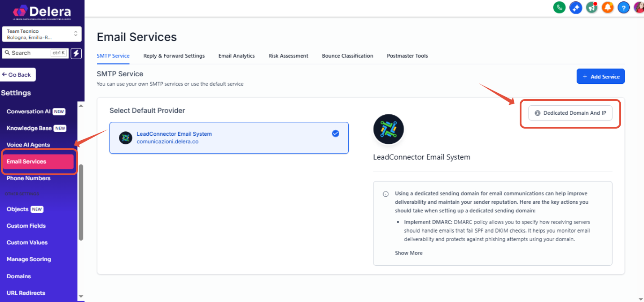644x302 pixels.
Task: Click the comunicazioni.delera.co domain text
Action: point(167,142)
